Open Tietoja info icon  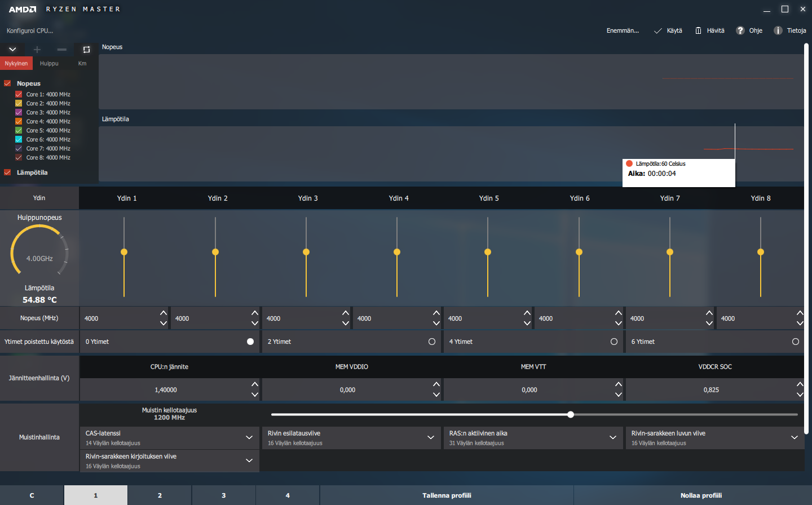pos(778,30)
